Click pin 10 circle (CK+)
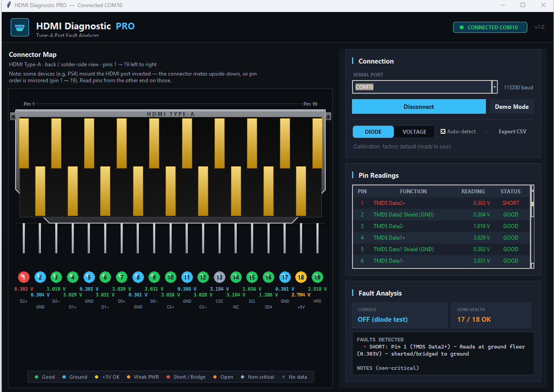The image size is (554, 392). click(x=170, y=277)
